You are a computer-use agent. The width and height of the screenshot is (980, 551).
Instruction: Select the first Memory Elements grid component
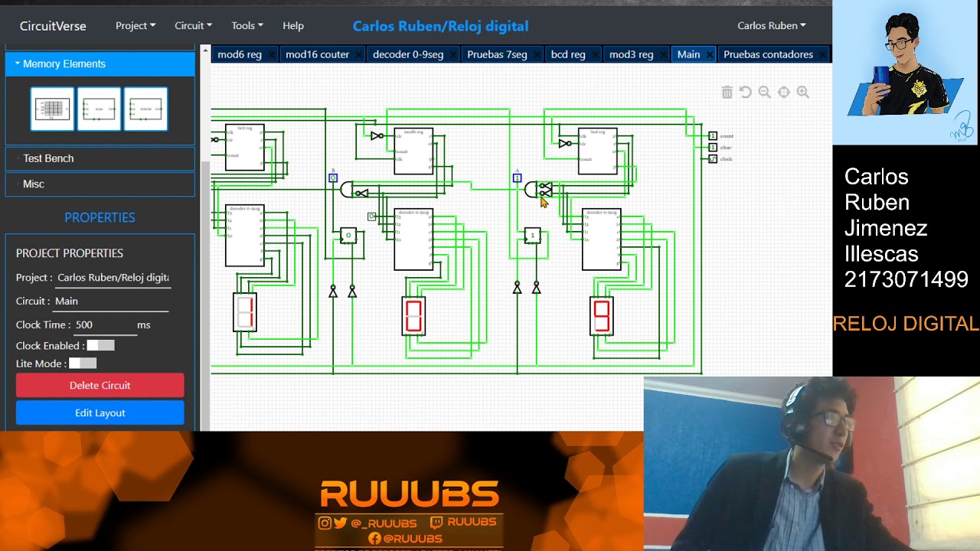coord(52,109)
